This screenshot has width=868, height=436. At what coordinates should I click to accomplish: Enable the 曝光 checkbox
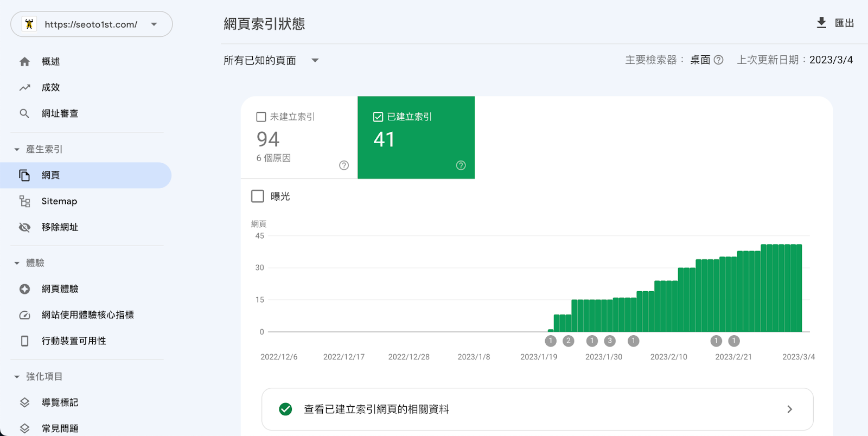(258, 196)
